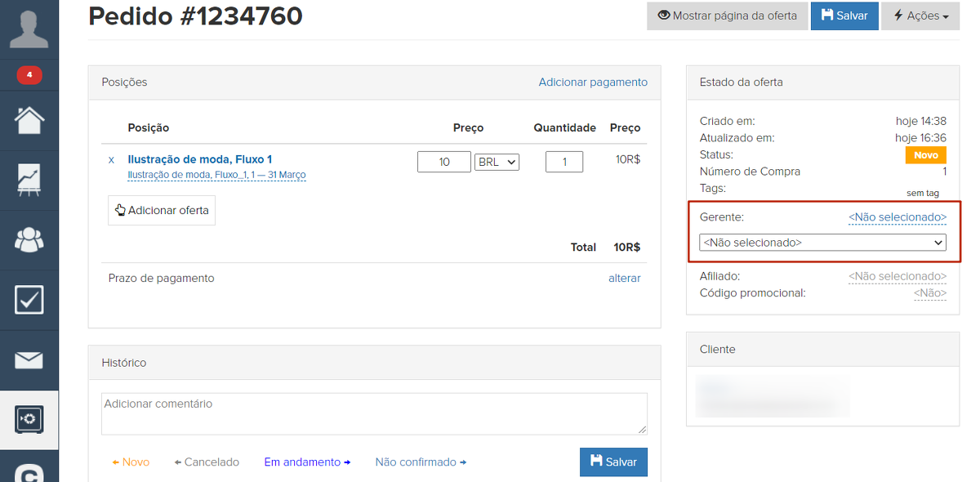The width and height of the screenshot is (980, 482).
Task: Open the sales safe icon in sidebar
Action: click(29, 419)
